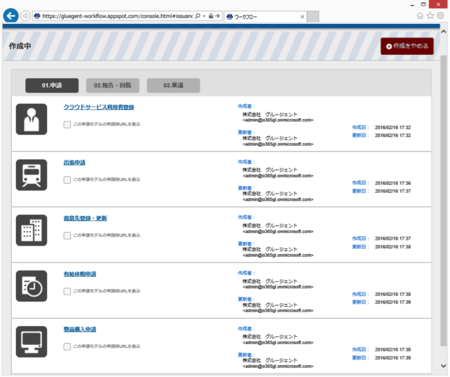Click creation date 2016/02/16 17:32 in first row
The height and width of the screenshot is (377, 450).
(393, 127)
